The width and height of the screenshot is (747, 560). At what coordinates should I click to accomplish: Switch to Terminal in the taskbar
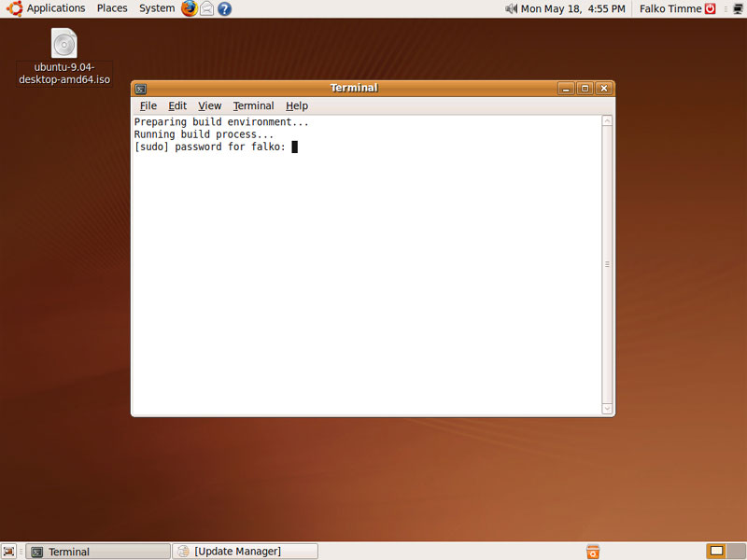click(98, 552)
